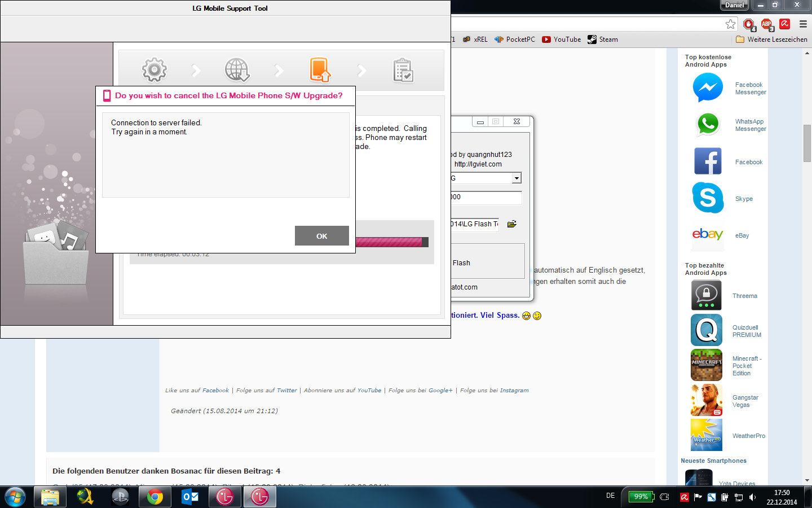The image size is (812, 508).
Task: Click the Quizduell PREMIUM app icon
Action: [707, 330]
